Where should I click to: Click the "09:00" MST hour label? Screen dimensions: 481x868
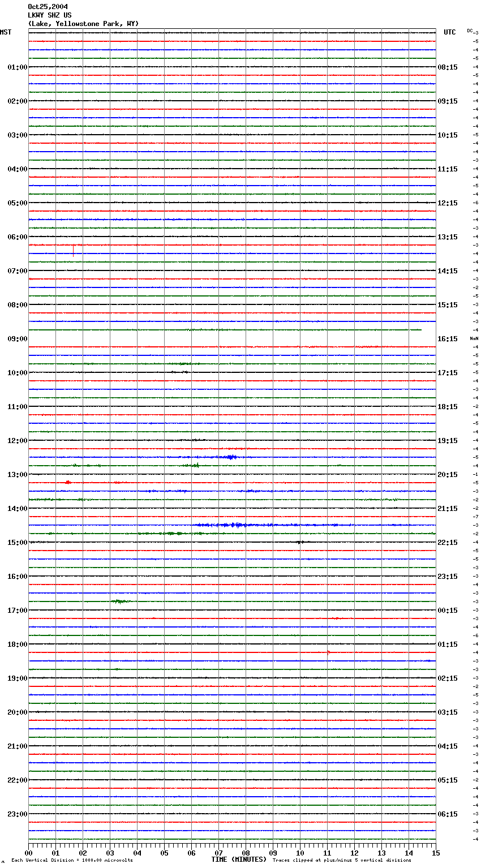click(x=18, y=339)
